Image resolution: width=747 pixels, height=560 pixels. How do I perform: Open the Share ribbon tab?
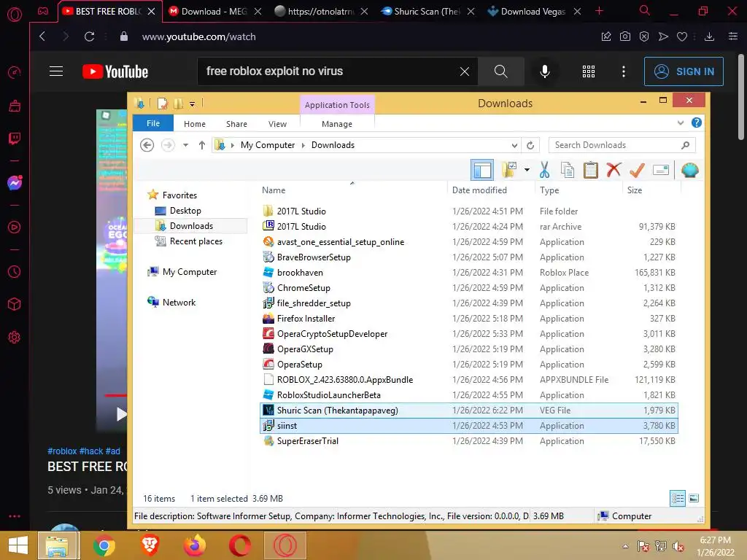[236, 124]
